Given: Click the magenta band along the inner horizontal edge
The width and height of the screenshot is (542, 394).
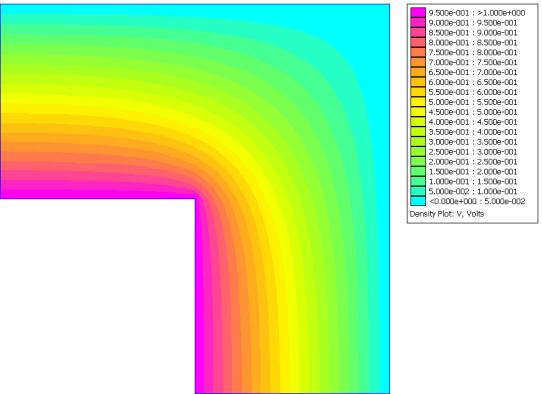Looking at the screenshot, I should tap(97, 195).
